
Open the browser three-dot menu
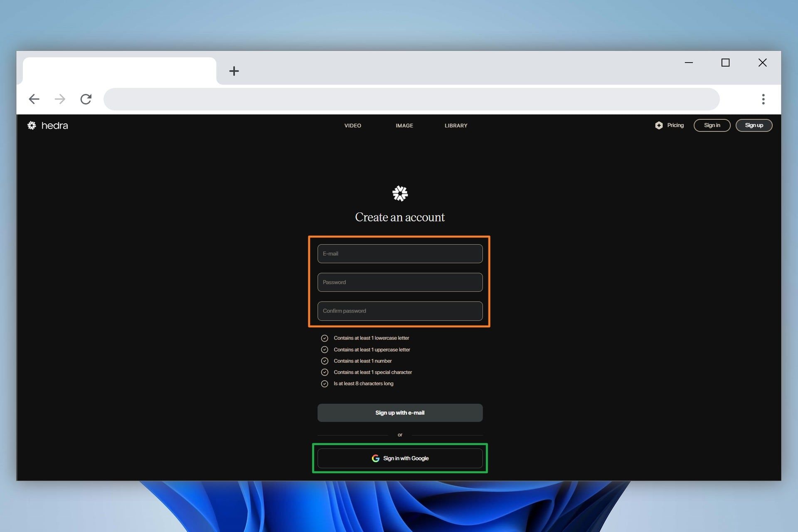click(x=763, y=99)
